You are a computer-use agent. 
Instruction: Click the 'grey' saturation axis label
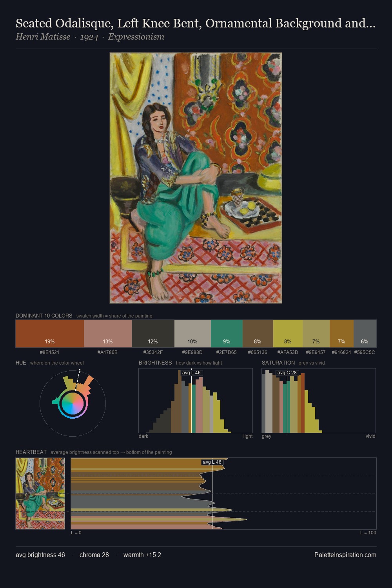click(267, 436)
